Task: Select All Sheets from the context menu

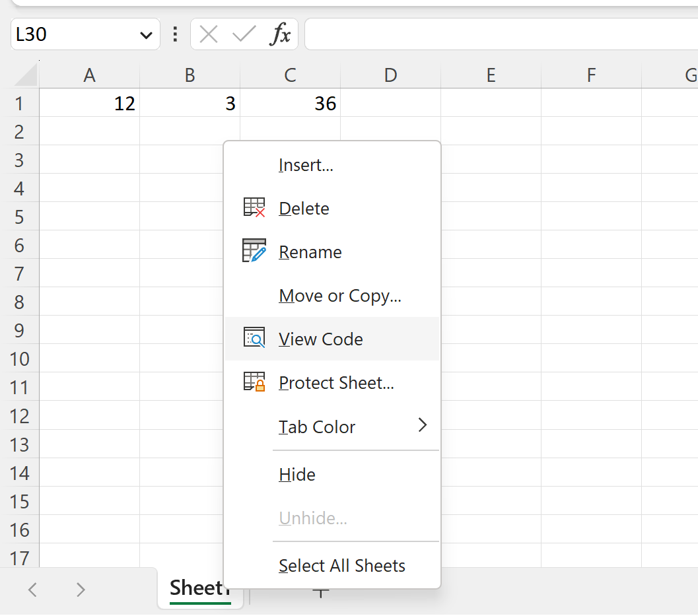Action: click(x=341, y=565)
